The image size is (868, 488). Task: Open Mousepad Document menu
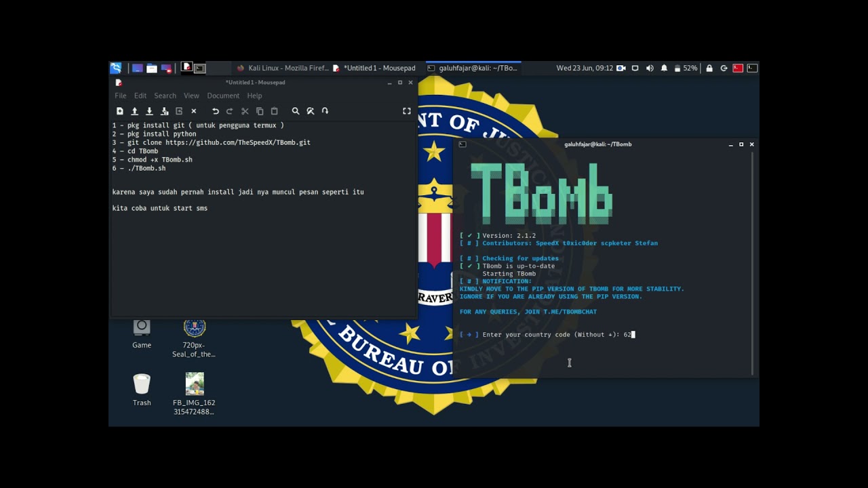pos(223,96)
